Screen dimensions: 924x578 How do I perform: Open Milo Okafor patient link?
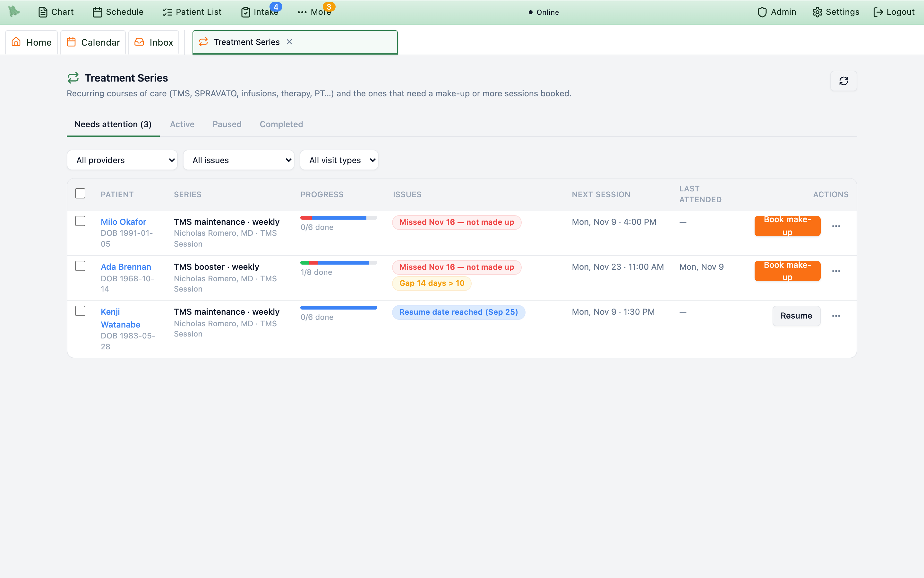point(123,222)
